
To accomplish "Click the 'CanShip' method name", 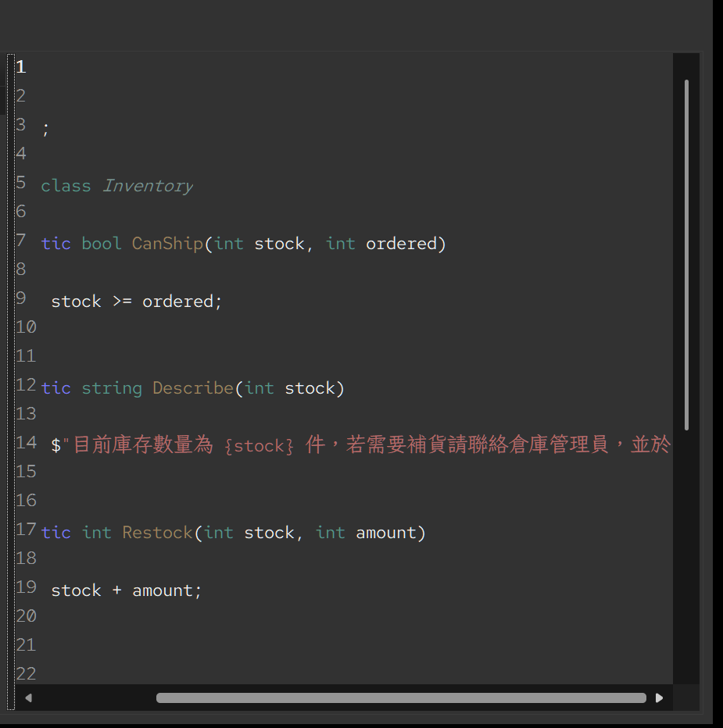I will pyautogui.click(x=167, y=244).
